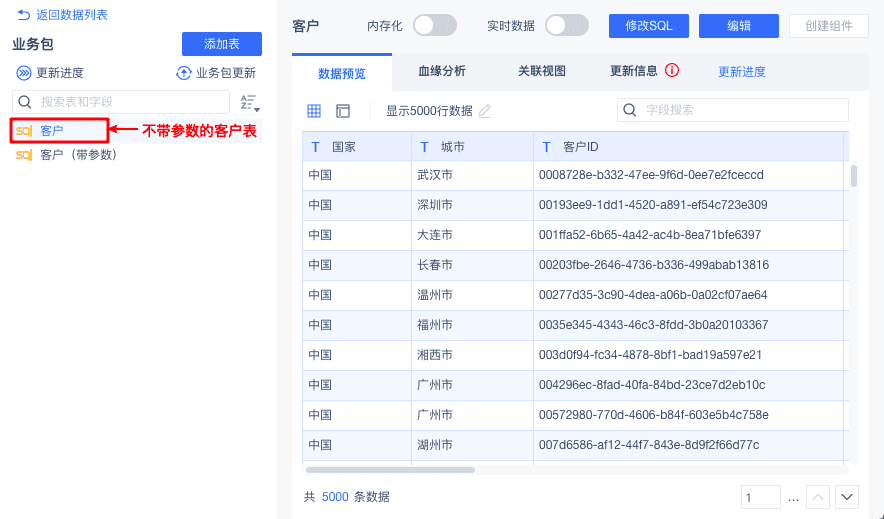Open the 关联视图 tab
The width and height of the screenshot is (884, 519).
coord(542,71)
